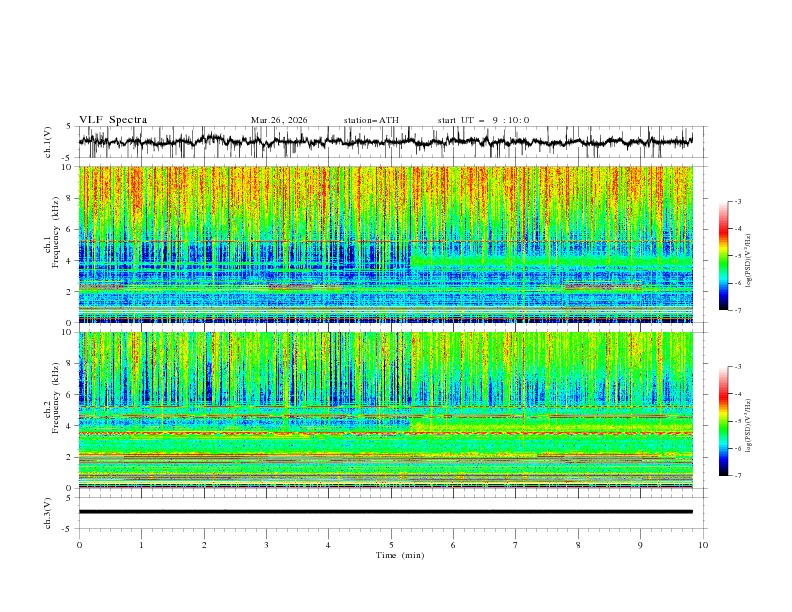Click the "-7" tick on ch.2 color bar
Image resolution: width=792 pixels, height=612 pixels.
click(737, 476)
